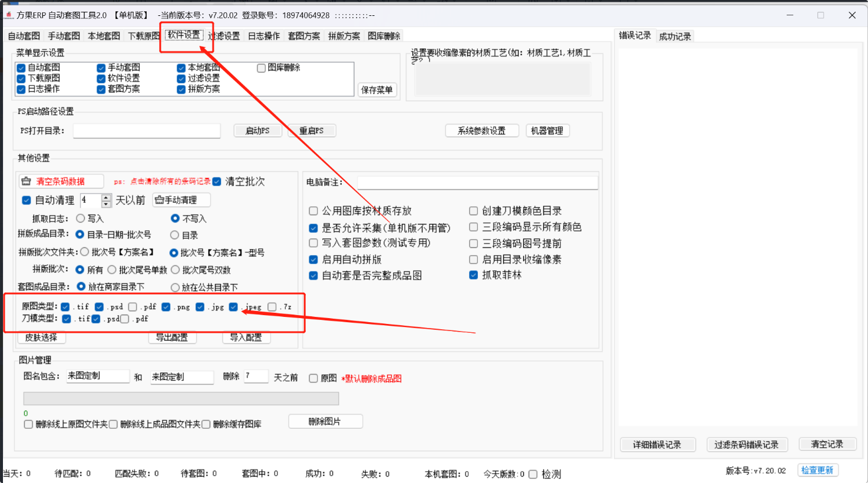868x483 pixels.
Task: Toggle the 清空批次 checkbox
Action: pos(217,181)
